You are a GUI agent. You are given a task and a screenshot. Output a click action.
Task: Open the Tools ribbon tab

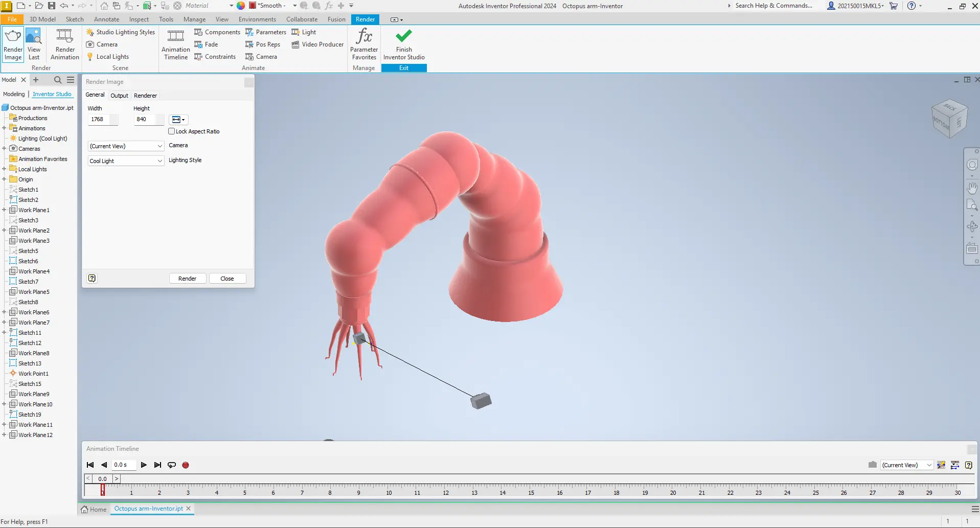click(x=166, y=19)
